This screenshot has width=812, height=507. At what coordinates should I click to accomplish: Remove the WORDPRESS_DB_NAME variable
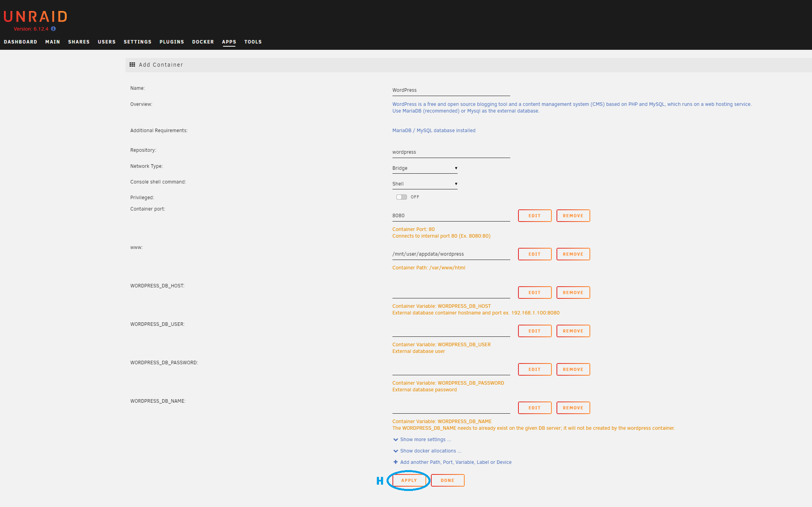[573, 408]
